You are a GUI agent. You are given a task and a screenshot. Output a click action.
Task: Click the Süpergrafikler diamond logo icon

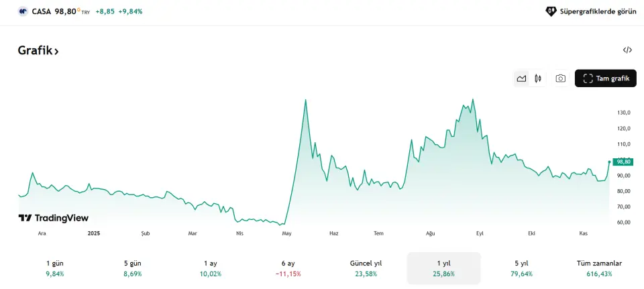pyautogui.click(x=551, y=11)
